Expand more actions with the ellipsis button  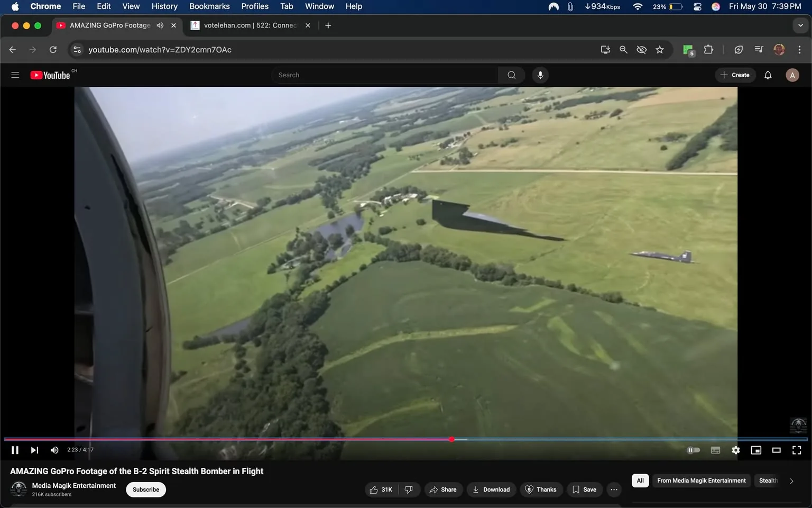click(613, 489)
